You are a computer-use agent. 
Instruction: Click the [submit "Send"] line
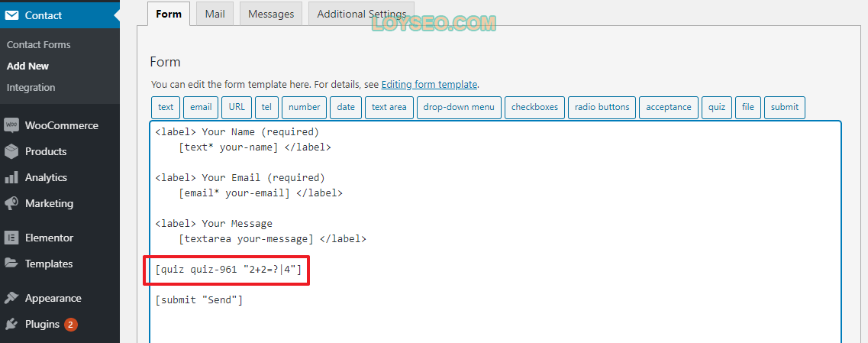pyautogui.click(x=199, y=300)
